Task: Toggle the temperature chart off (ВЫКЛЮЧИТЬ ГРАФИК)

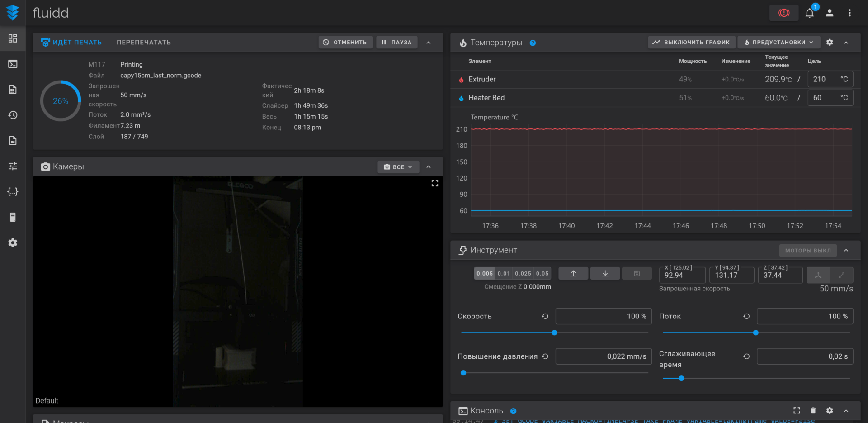Action: [x=692, y=42]
